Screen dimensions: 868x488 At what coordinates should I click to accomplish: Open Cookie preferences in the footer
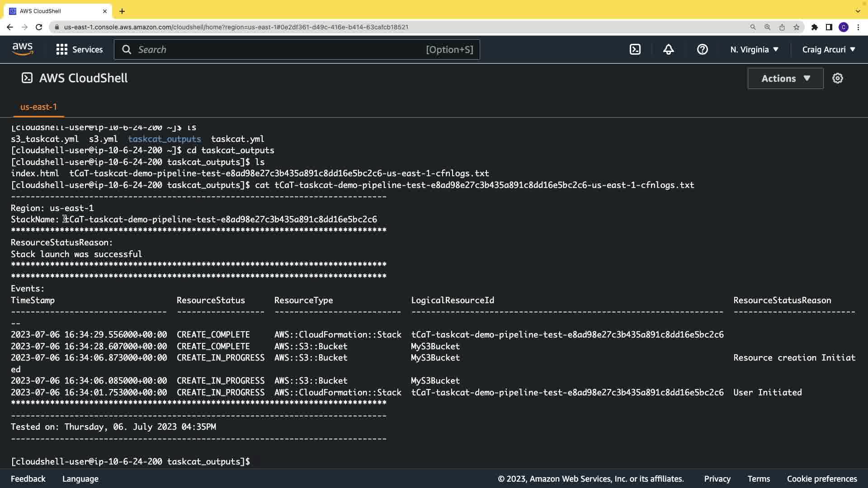(x=821, y=479)
